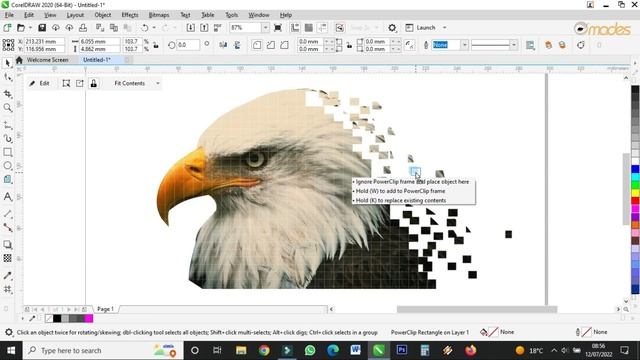Toggle Round corner style button
The width and height of the screenshot is (640, 360).
point(257,45)
